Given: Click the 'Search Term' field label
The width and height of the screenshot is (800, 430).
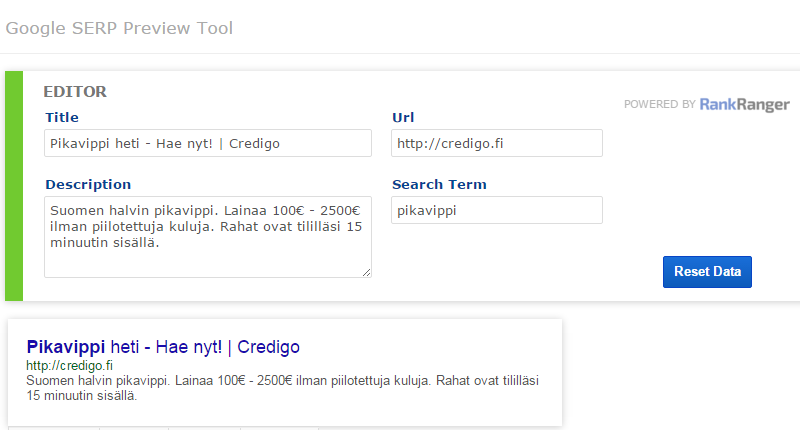Looking at the screenshot, I should 439,185.
